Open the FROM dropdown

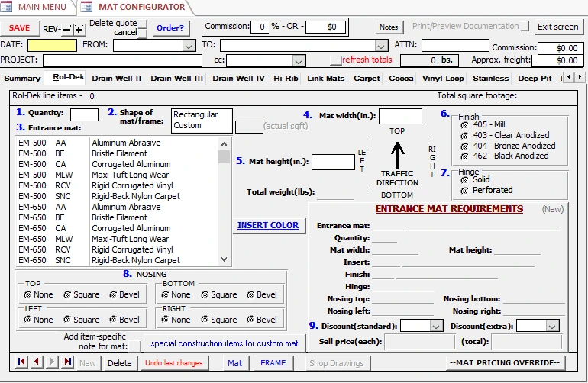click(x=189, y=46)
